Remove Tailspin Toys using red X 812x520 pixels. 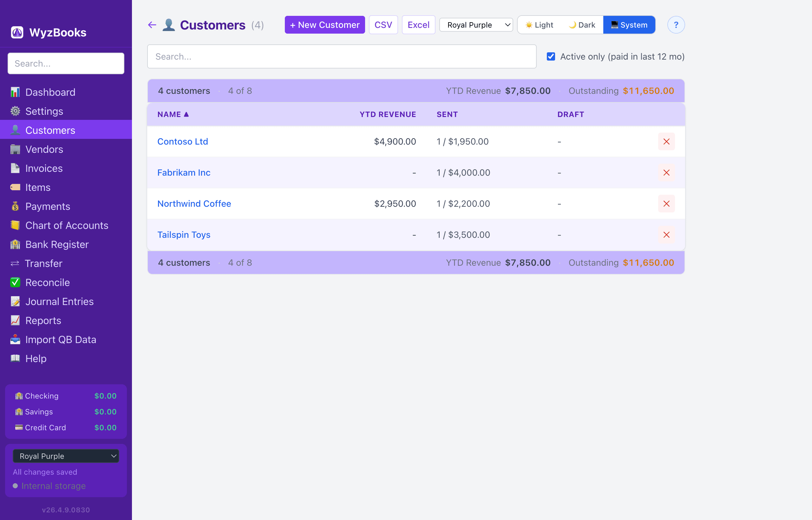coord(666,235)
